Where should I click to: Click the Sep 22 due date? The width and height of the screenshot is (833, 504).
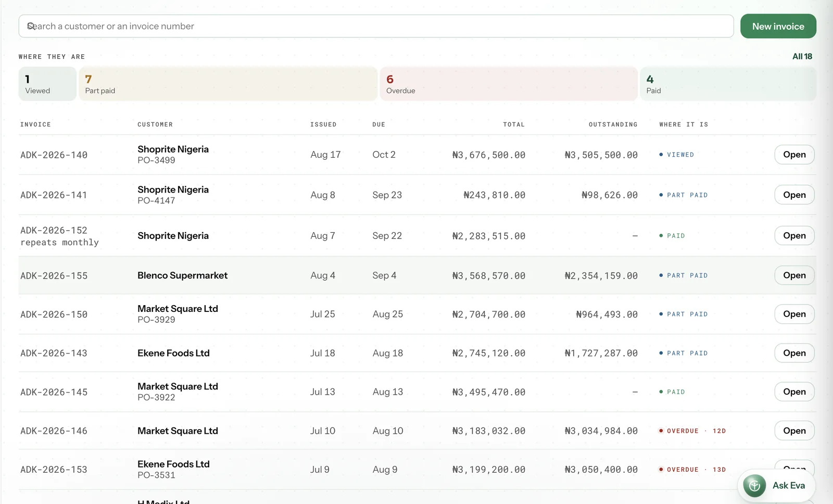pyautogui.click(x=387, y=236)
